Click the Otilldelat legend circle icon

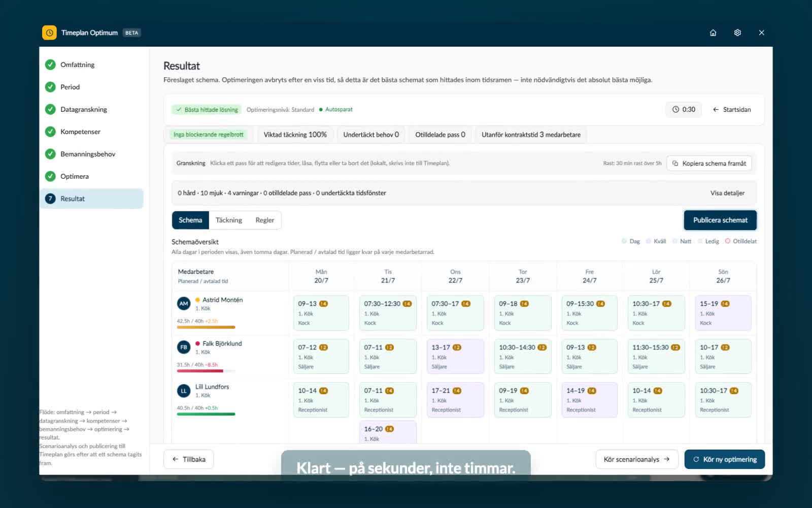[x=727, y=241]
